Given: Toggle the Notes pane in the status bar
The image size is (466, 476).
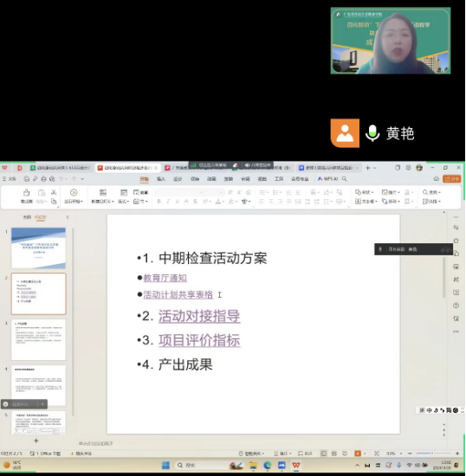Looking at the screenshot, I should coord(282,453).
